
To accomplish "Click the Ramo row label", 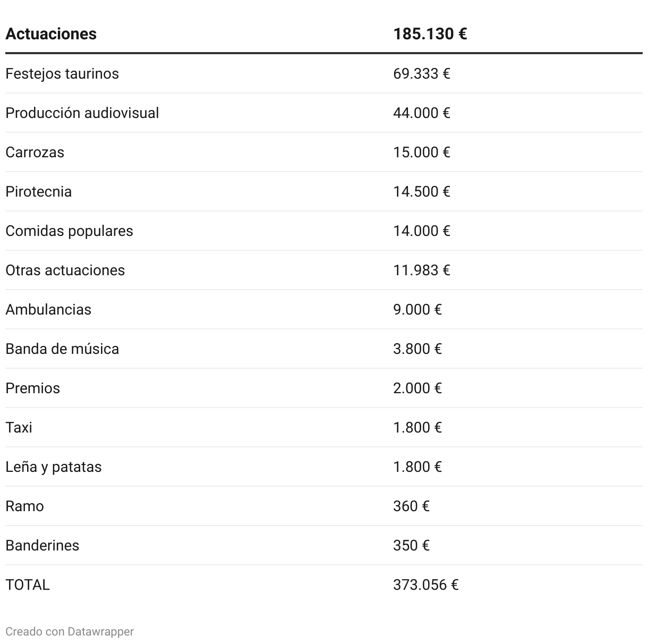I will point(25,506).
